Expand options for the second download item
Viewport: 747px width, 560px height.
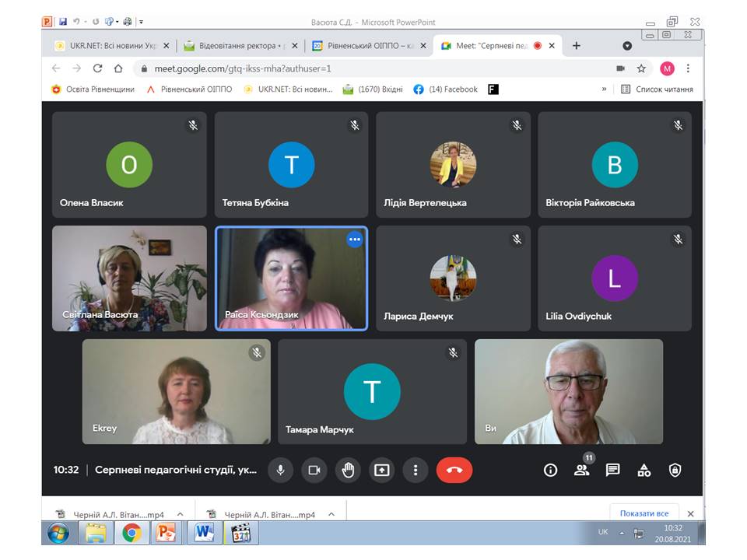(x=331, y=514)
